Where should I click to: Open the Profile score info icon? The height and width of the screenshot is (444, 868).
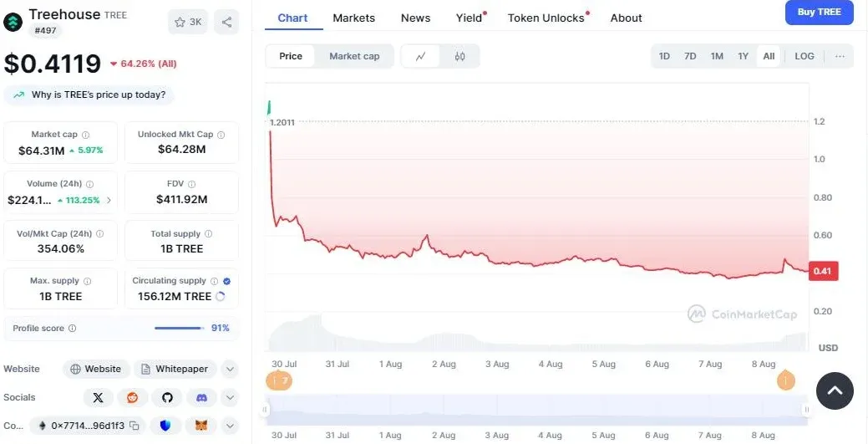click(72, 328)
